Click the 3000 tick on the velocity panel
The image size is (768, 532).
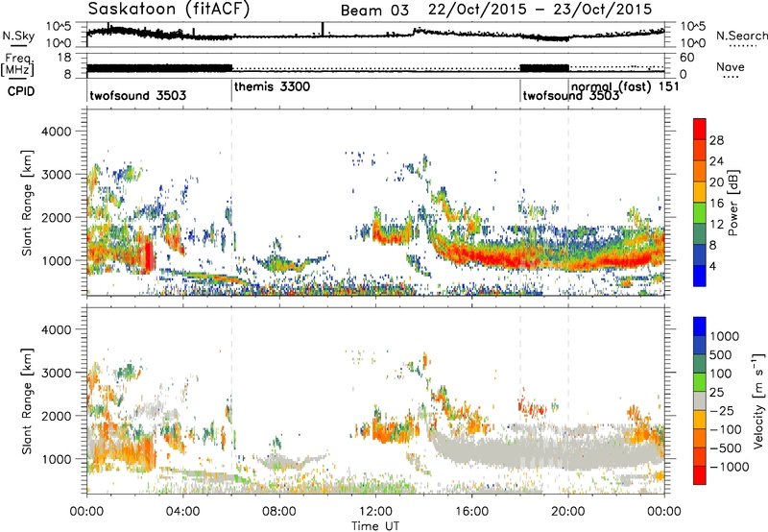(x=56, y=373)
